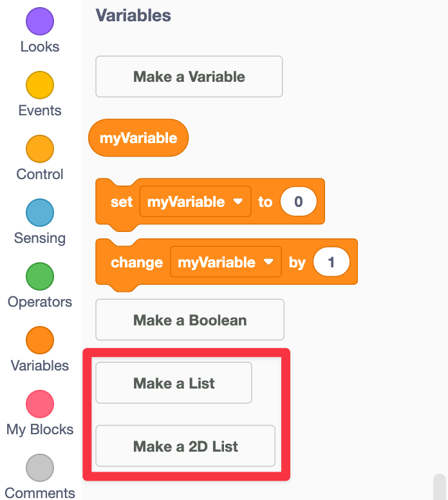The width and height of the screenshot is (448, 500).
Task: Click the Make a Boolean button
Action: pyautogui.click(x=190, y=320)
